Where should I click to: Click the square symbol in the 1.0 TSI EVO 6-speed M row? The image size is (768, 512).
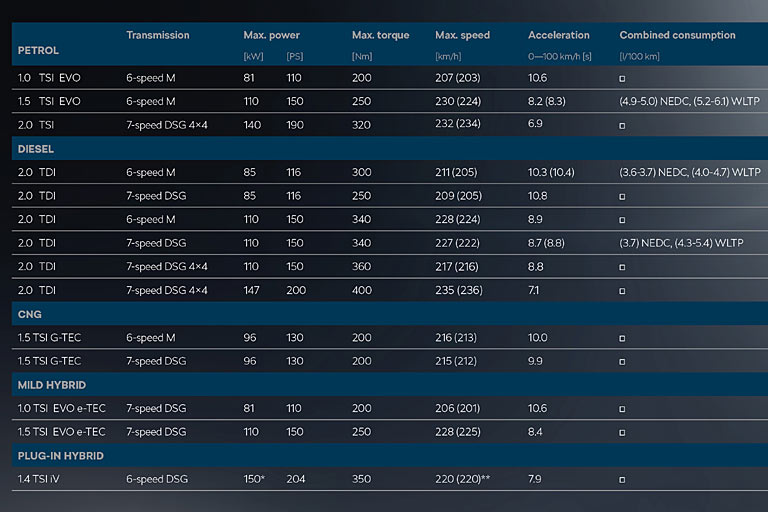click(623, 78)
